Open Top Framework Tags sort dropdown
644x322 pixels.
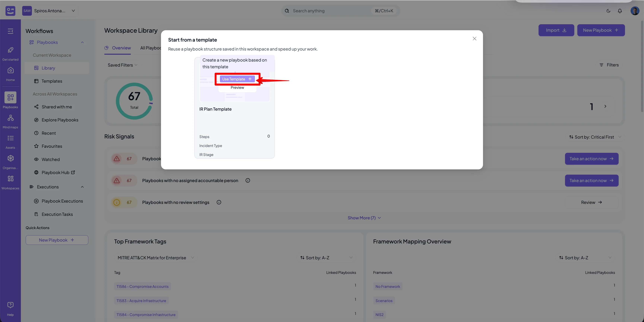tap(326, 258)
